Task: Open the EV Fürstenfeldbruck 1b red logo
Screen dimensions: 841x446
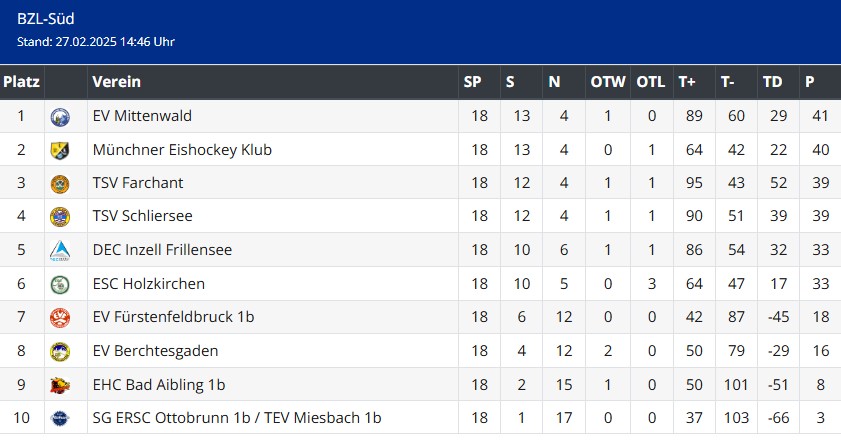Action: [x=60, y=317]
